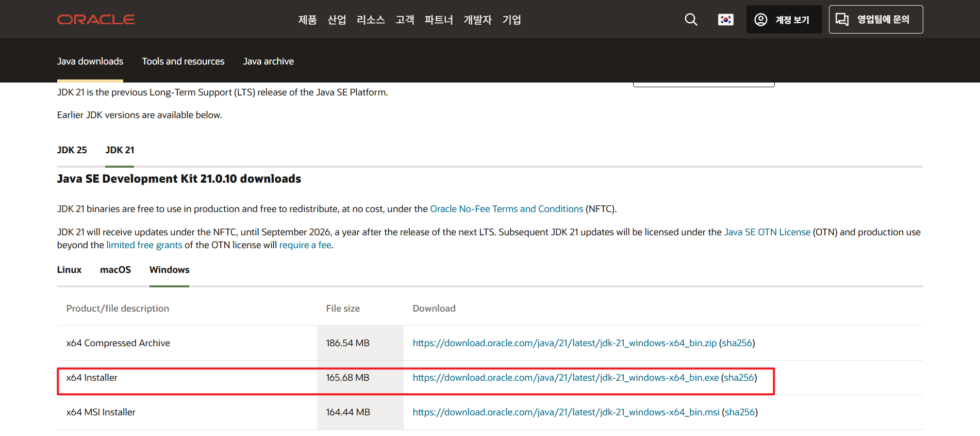Click the Java SE Development Kit 21.0.10 heading
This screenshot has width=980, height=436.
pos(179,179)
